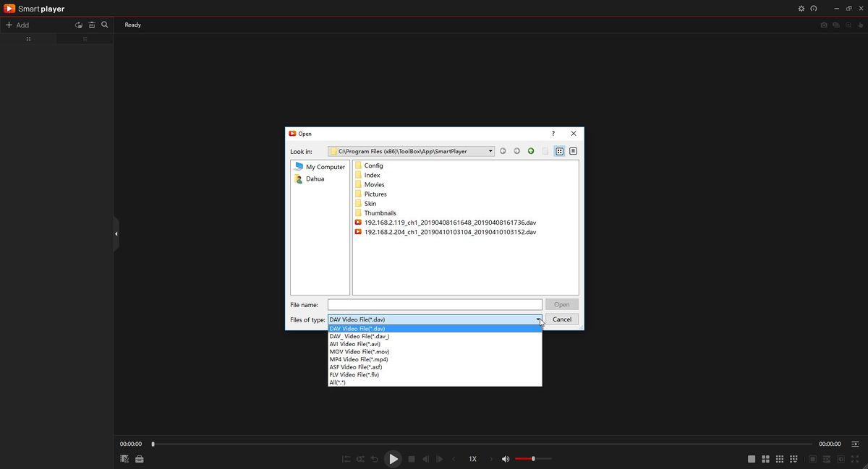Select the four-window split layout icon

click(x=765, y=459)
